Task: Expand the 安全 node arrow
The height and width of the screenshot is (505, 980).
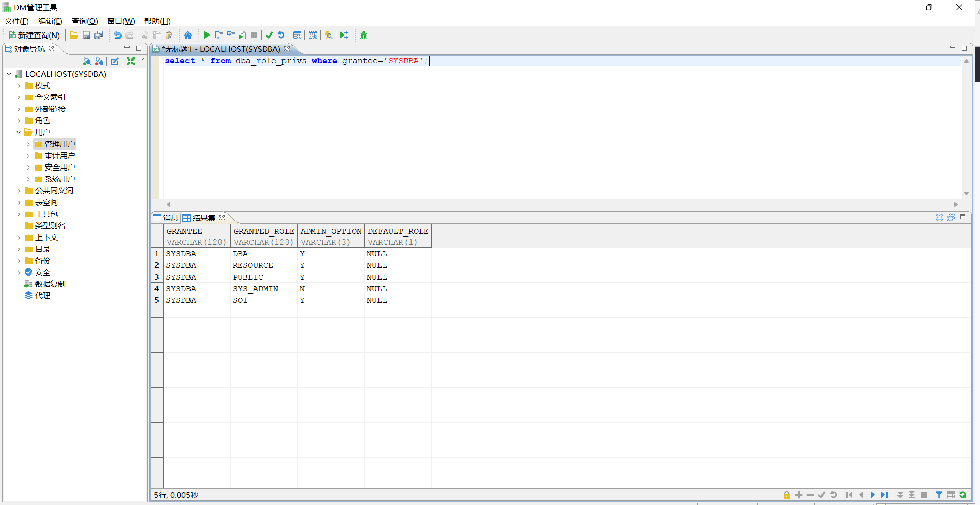Action: (x=19, y=273)
